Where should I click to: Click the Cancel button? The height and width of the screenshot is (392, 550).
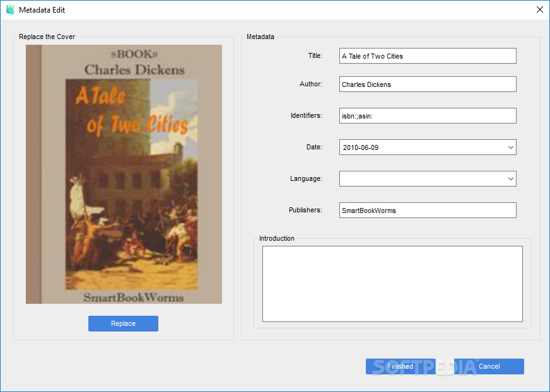coord(489,366)
